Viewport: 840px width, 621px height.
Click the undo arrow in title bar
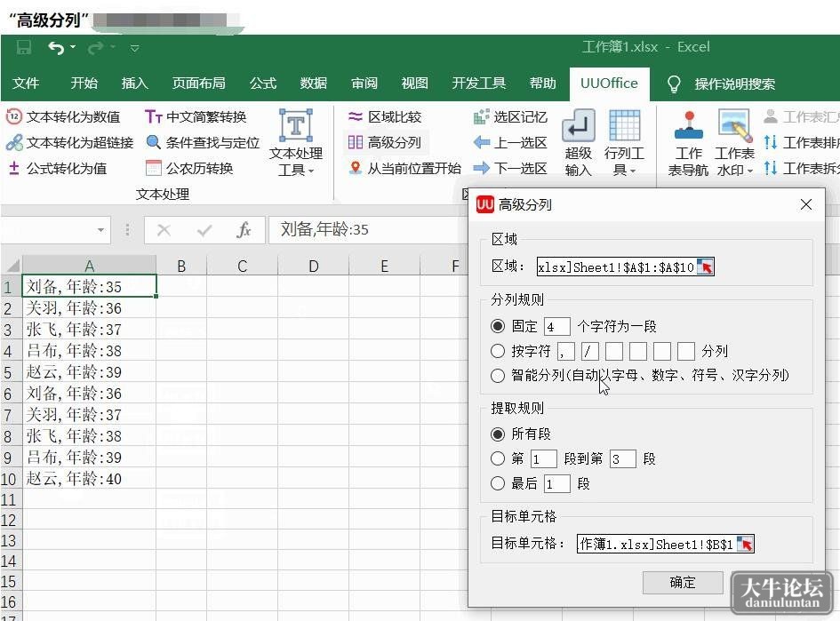click(56, 48)
